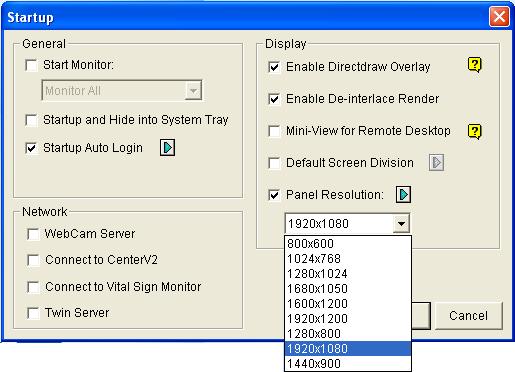Click grayed arrow beside Default Screen Division

pyautogui.click(x=436, y=163)
